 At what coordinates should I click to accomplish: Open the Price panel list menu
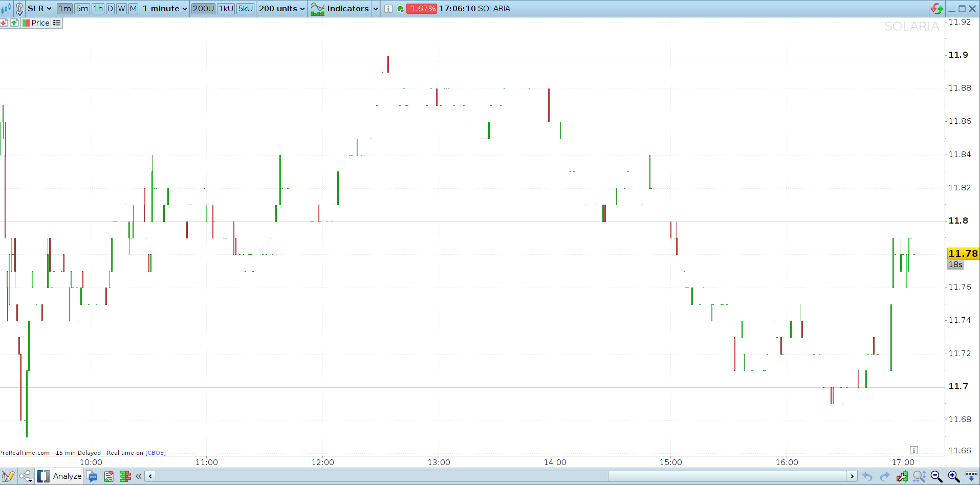pos(57,23)
